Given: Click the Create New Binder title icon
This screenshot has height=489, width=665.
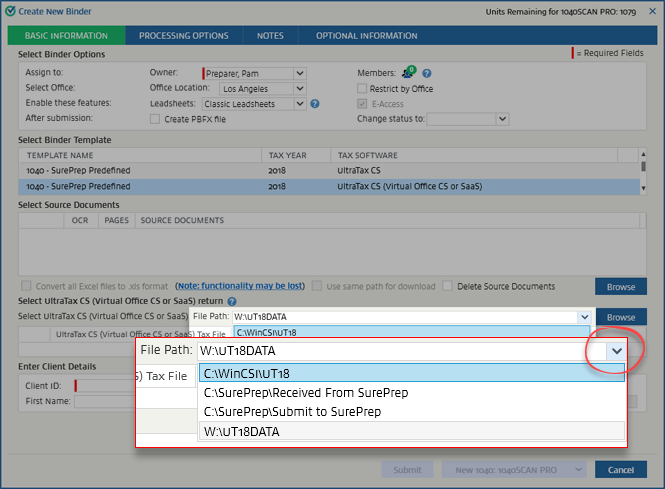Looking at the screenshot, I should pyautogui.click(x=9, y=10).
